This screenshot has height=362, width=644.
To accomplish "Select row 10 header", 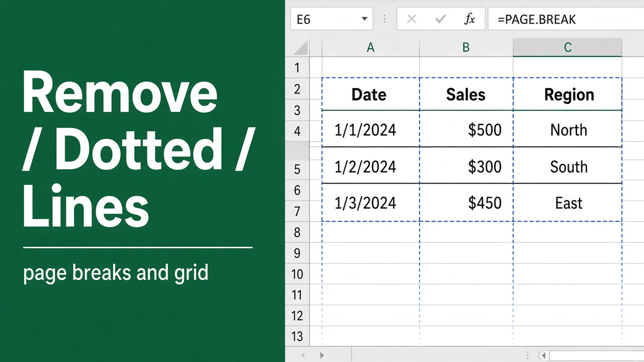I will [x=297, y=274].
